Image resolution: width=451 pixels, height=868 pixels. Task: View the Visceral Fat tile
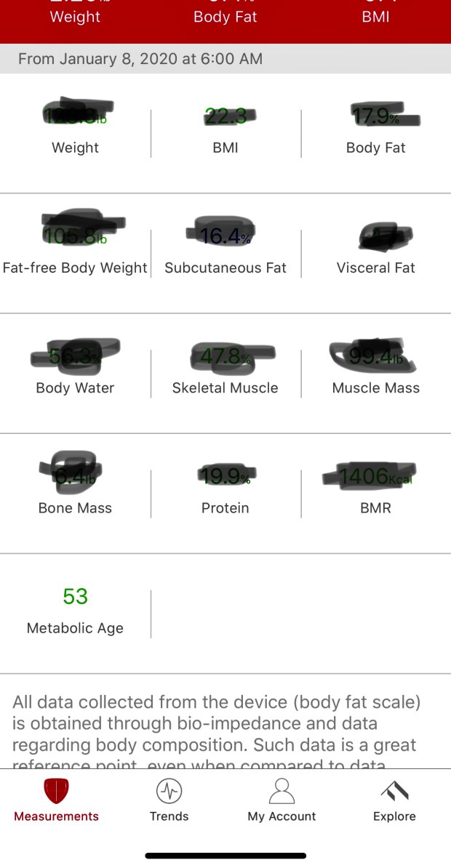[x=375, y=252]
